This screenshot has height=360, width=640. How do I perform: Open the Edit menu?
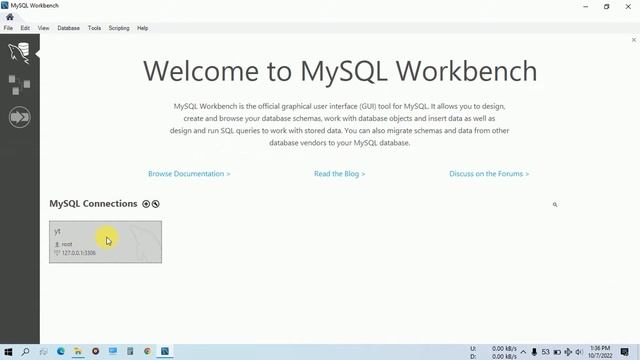(25, 28)
